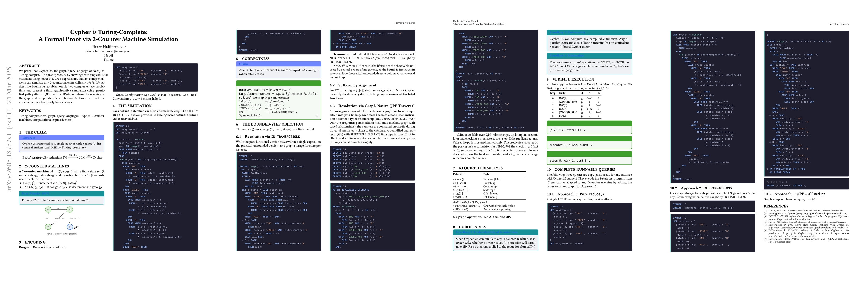This screenshot has height=281, width=868.
Task: Go to section "1 THE CLAIM"
Action: pos(33,132)
